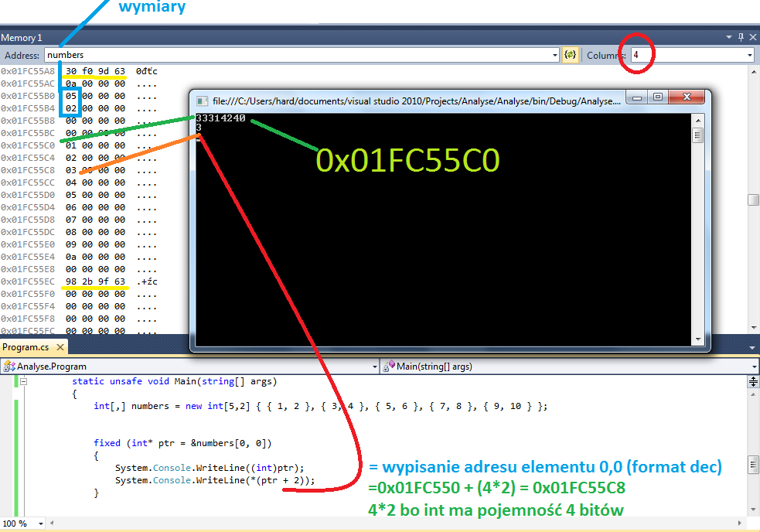This screenshot has width=760, height=532.
Task: Click the console window title bar path
Action: click(x=417, y=101)
